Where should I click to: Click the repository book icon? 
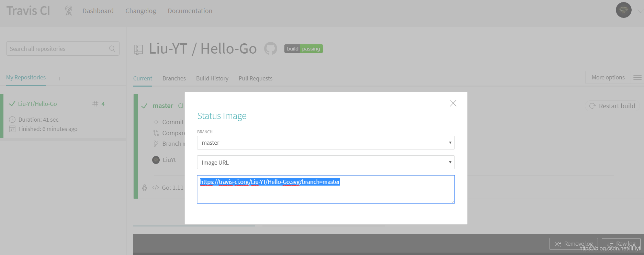[x=138, y=50]
